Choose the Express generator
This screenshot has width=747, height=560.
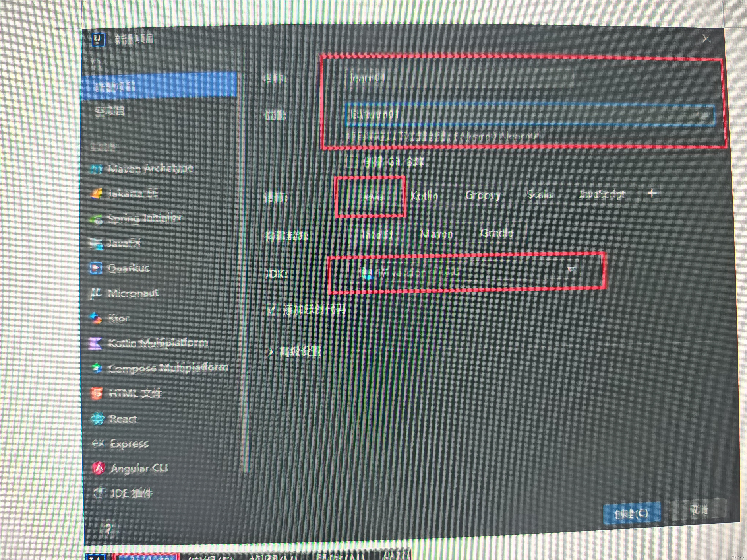[120, 444]
